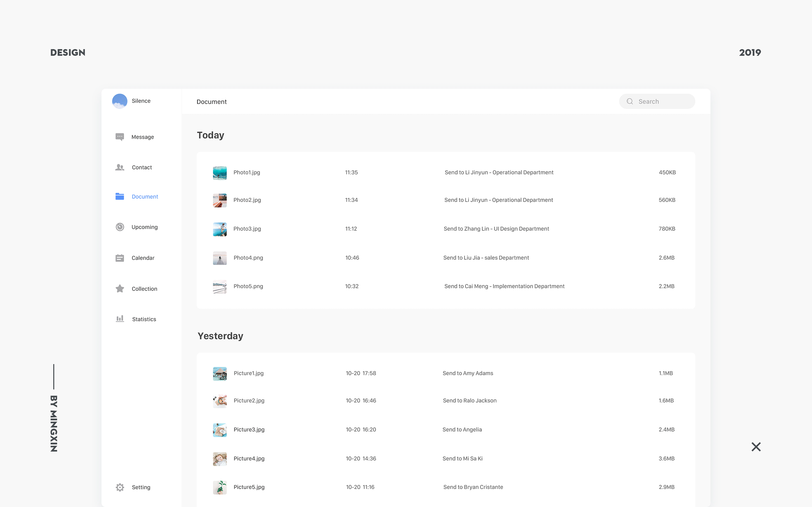Open the Statistics bar chart icon

click(120, 319)
